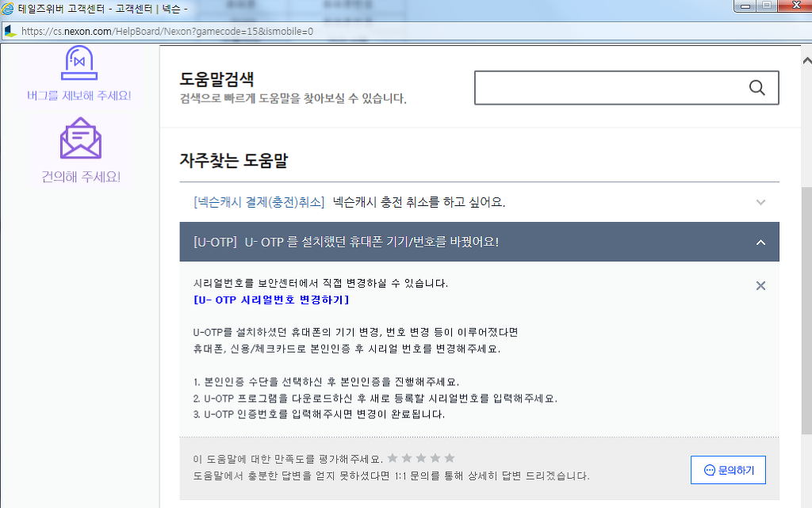
Task: Click the site favicon in address bar
Action: click(11, 32)
